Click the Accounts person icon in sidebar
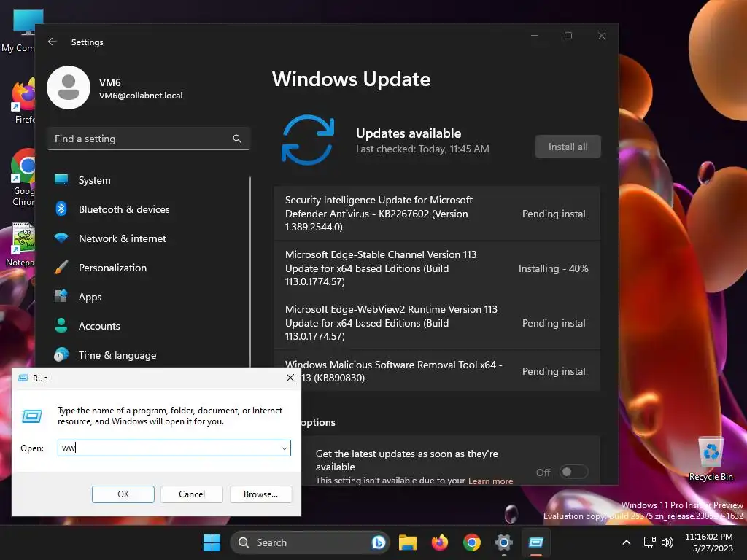Image resolution: width=747 pixels, height=560 pixels. tap(61, 325)
